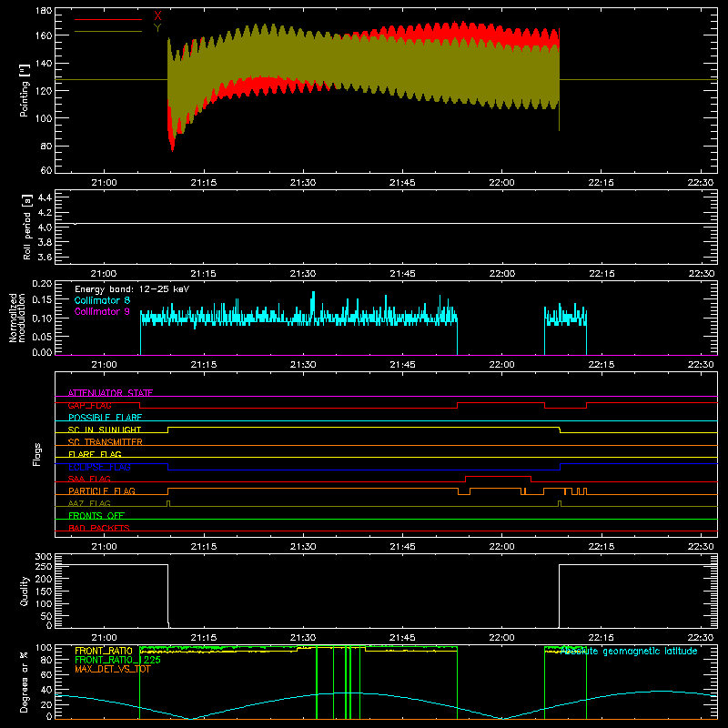Screen dimensions: 728x728
Task: Select the ECLIPSE_FLAG label
Action: click(x=99, y=467)
